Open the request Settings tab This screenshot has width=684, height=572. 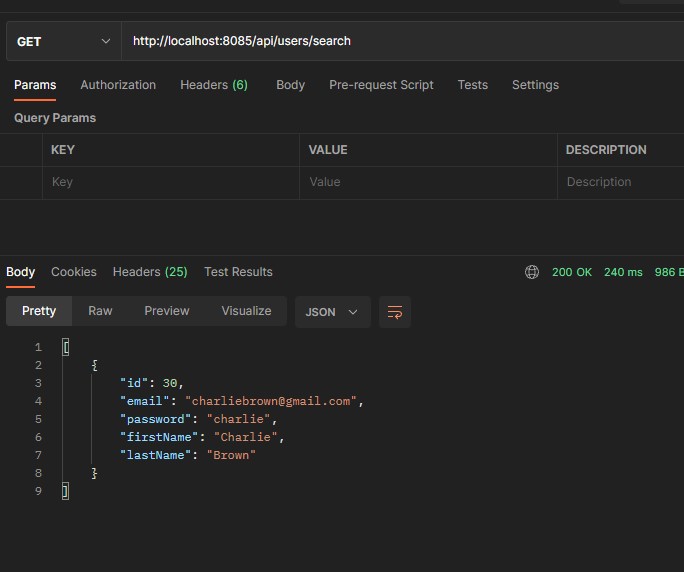pos(535,85)
